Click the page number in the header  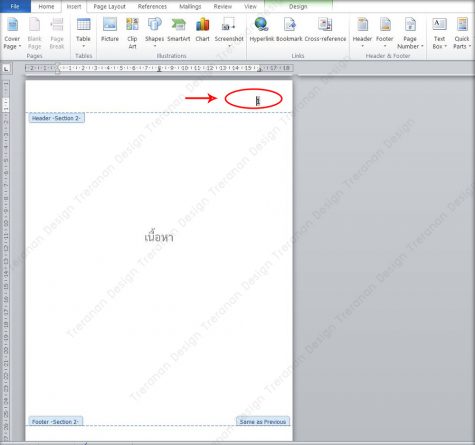(258, 100)
